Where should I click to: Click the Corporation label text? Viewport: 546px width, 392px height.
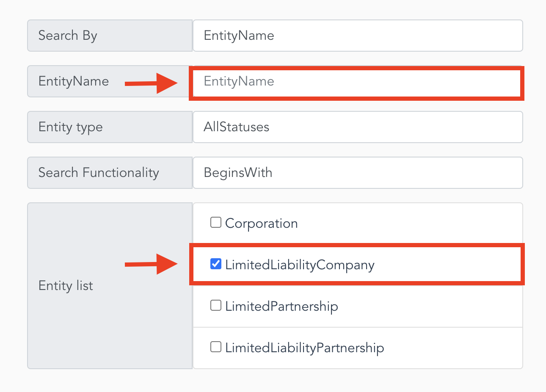coord(262,224)
